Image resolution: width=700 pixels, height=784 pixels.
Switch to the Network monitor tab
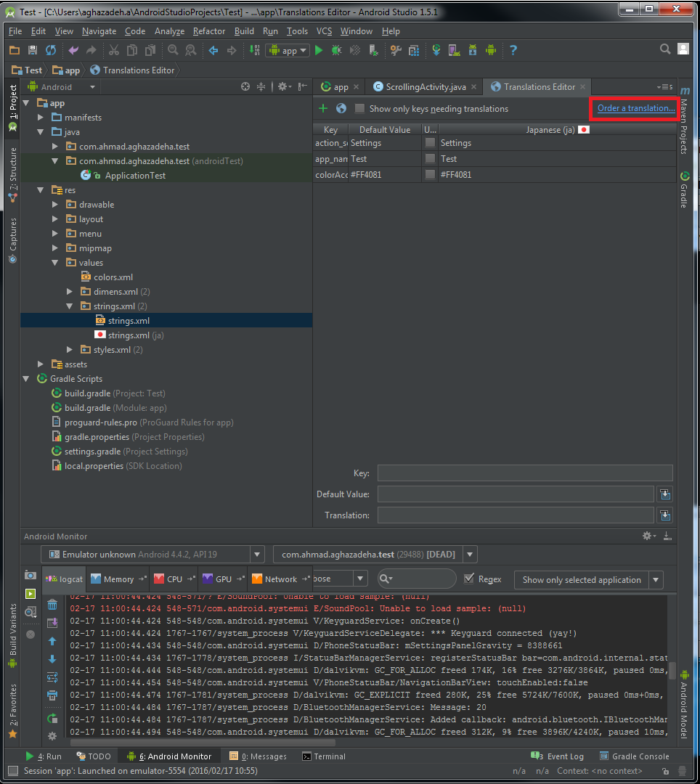280,579
